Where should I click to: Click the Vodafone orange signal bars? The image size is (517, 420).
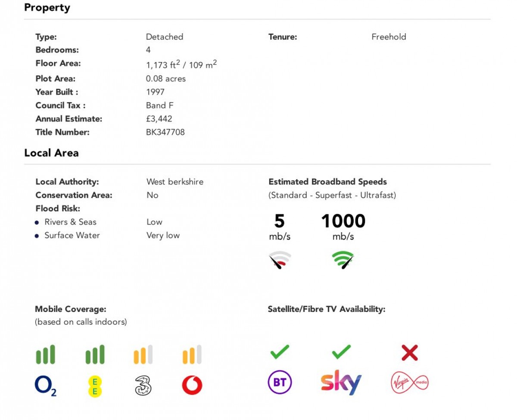click(x=192, y=355)
